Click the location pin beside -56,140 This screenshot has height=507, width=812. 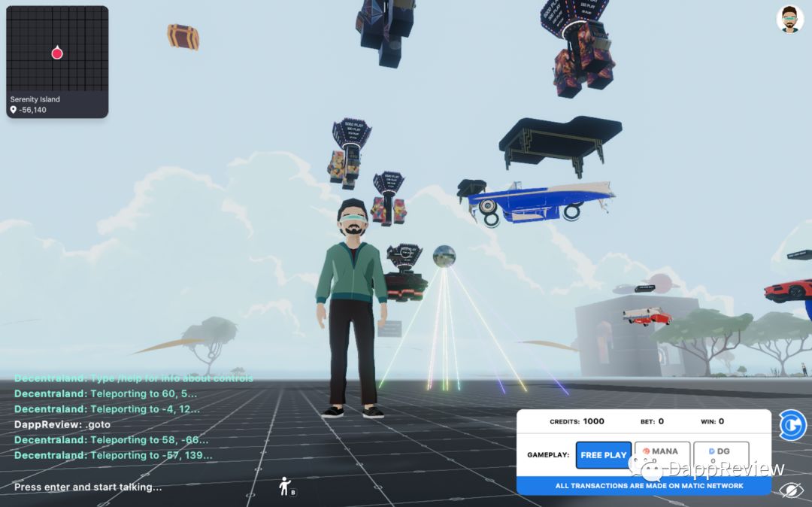coord(14,110)
